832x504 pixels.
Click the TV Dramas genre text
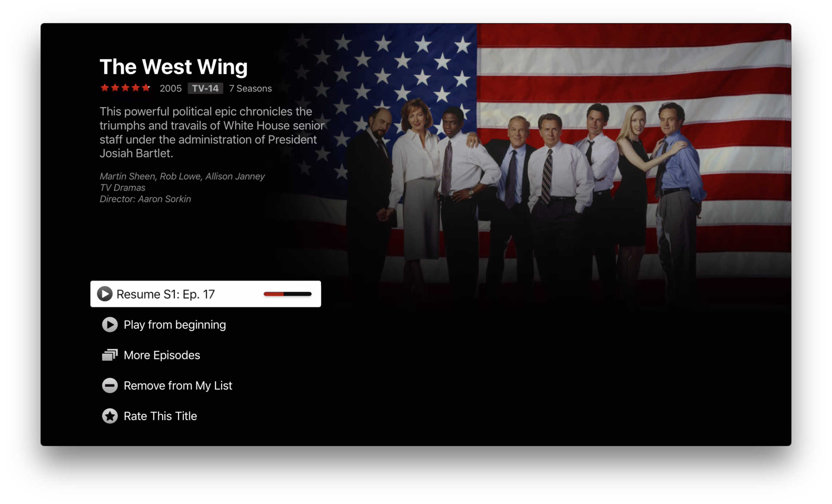pos(122,188)
